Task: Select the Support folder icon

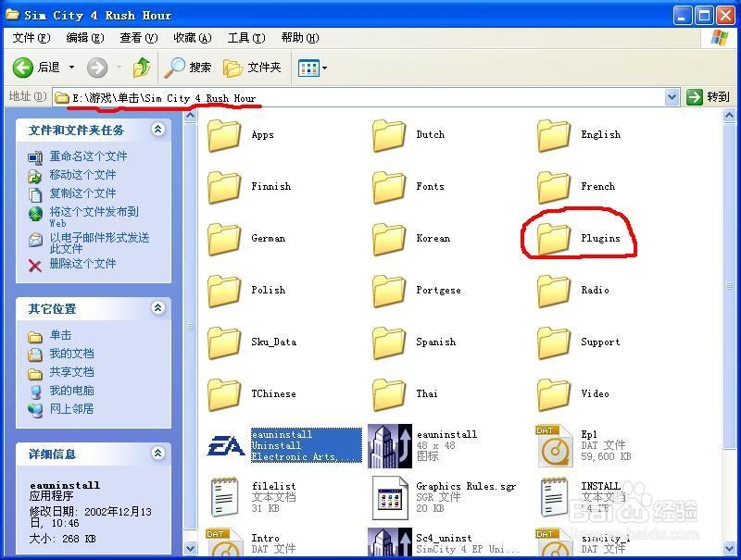Action: [x=554, y=342]
